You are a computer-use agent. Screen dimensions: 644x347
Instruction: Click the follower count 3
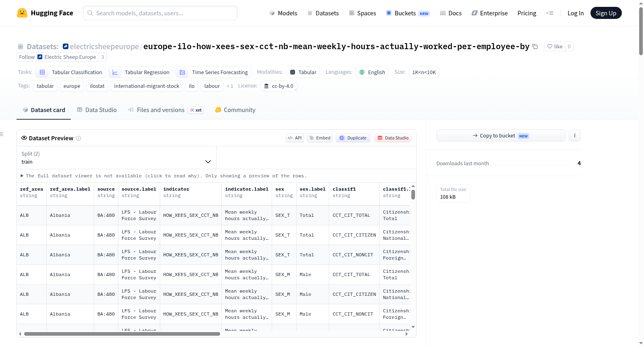(x=103, y=57)
